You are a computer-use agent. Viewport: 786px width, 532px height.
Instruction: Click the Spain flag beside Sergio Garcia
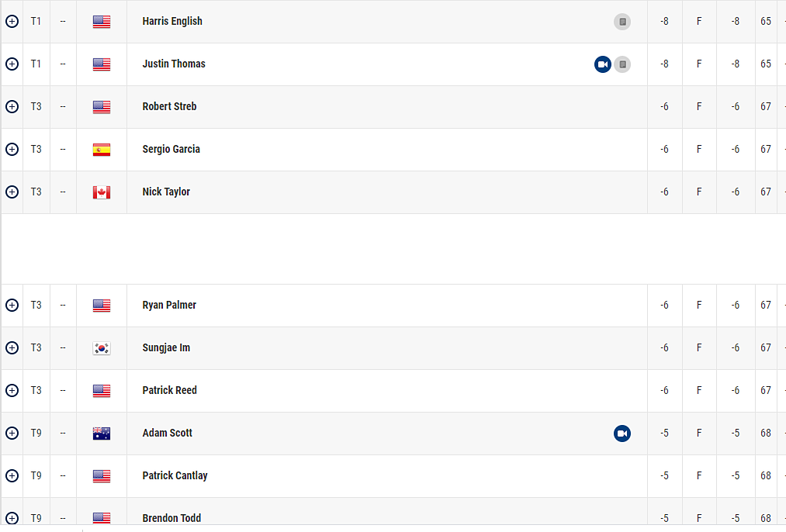102,150
